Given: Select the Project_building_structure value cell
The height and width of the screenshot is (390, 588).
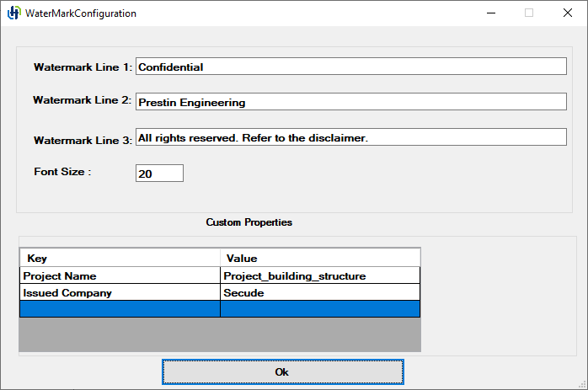Looking at the screenshot, I should (x=319, y=275).
